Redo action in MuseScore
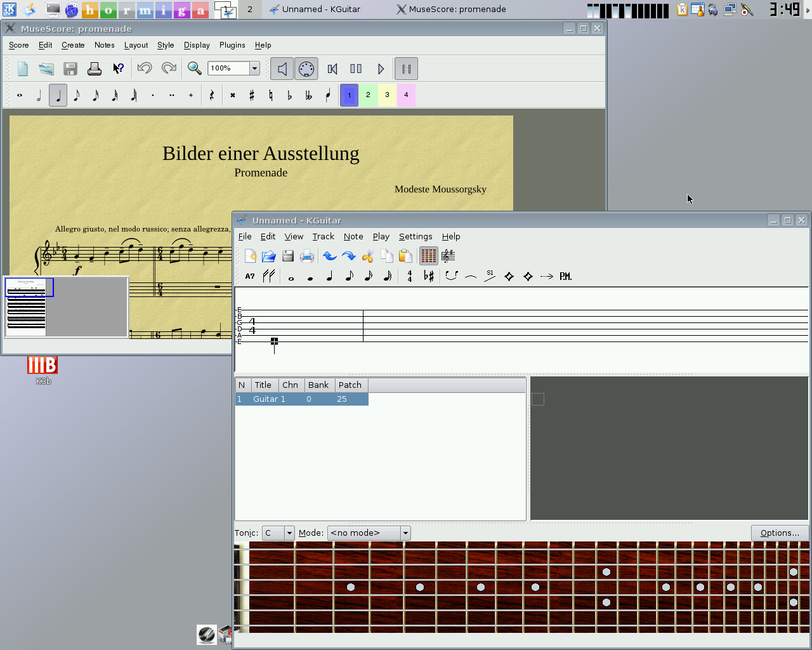Screen dimensions: 812x650 pos(169,69)
